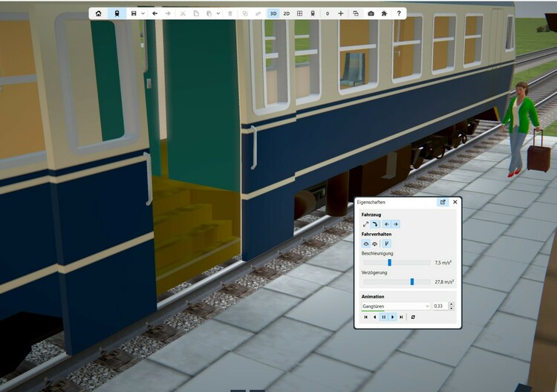This screenshot has width=557, height=392.
Task: Switch to 2D view mode
Action: tap(287, 13)
